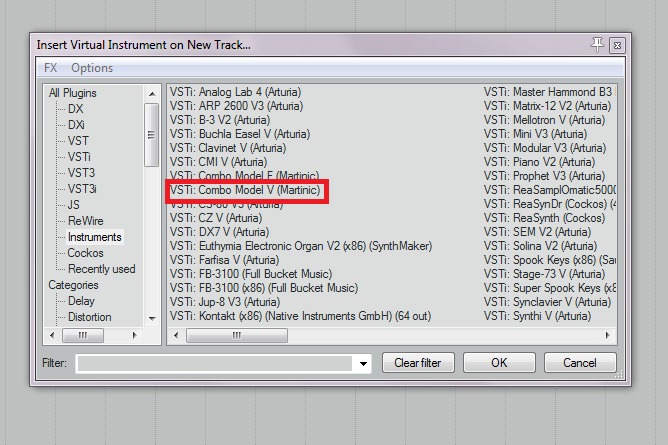Image resolution: width=668 pixels, height=445 pixels.
Task: Pick the ReaSynth (Cockos) instrument
Action: point(544,218)
